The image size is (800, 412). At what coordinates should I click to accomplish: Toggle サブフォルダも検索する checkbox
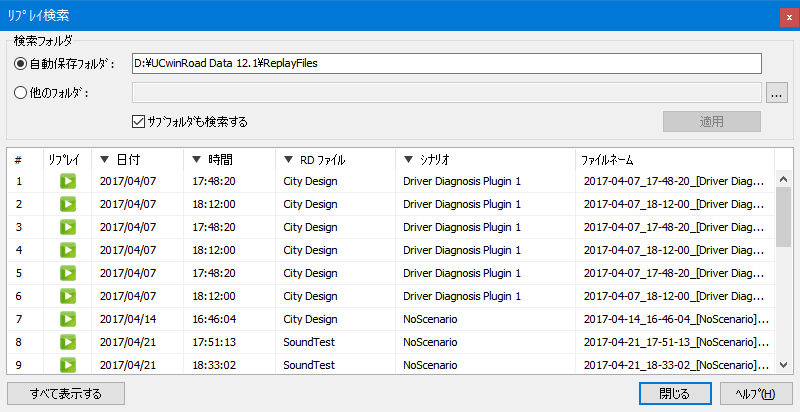click(140, 121)
